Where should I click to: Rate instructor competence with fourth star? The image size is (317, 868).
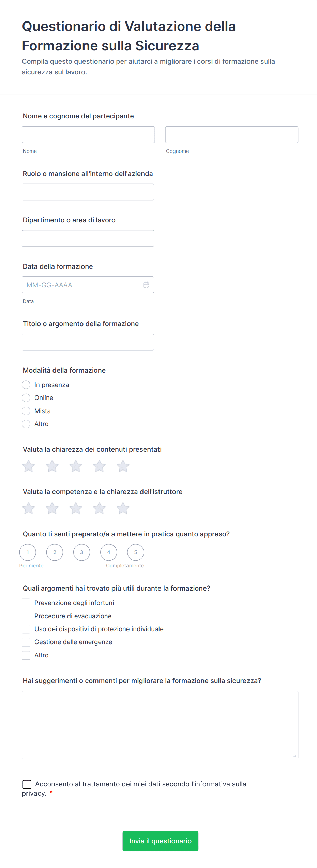(x=100, y=508)
